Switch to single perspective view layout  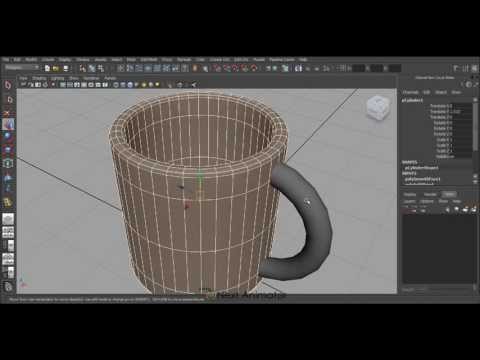pos(8,219)
